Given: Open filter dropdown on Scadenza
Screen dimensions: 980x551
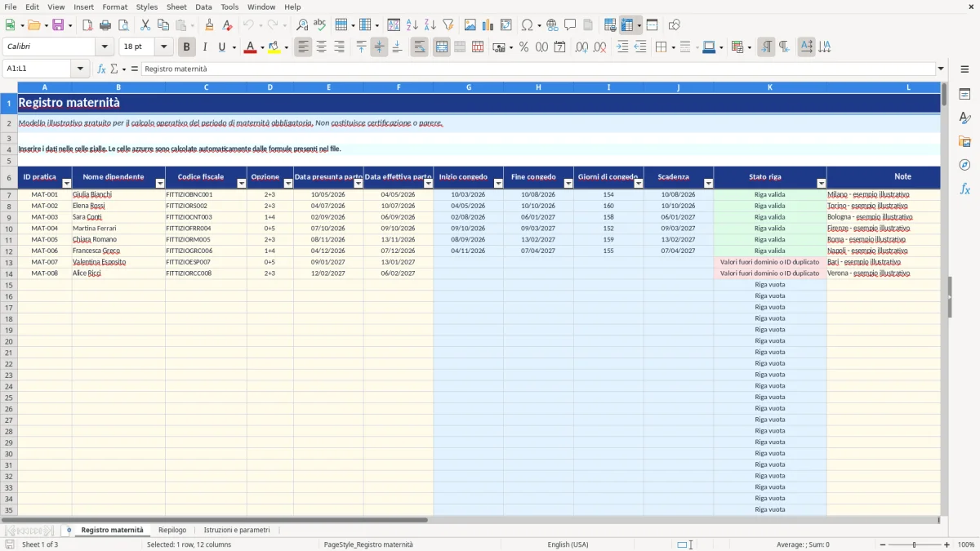Looking at the screenshot, I should coord(708,184).
